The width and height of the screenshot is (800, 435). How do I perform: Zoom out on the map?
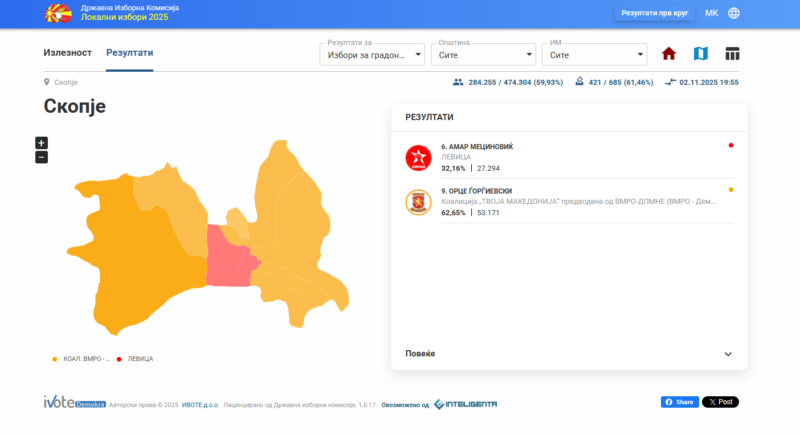pos(41,157)
